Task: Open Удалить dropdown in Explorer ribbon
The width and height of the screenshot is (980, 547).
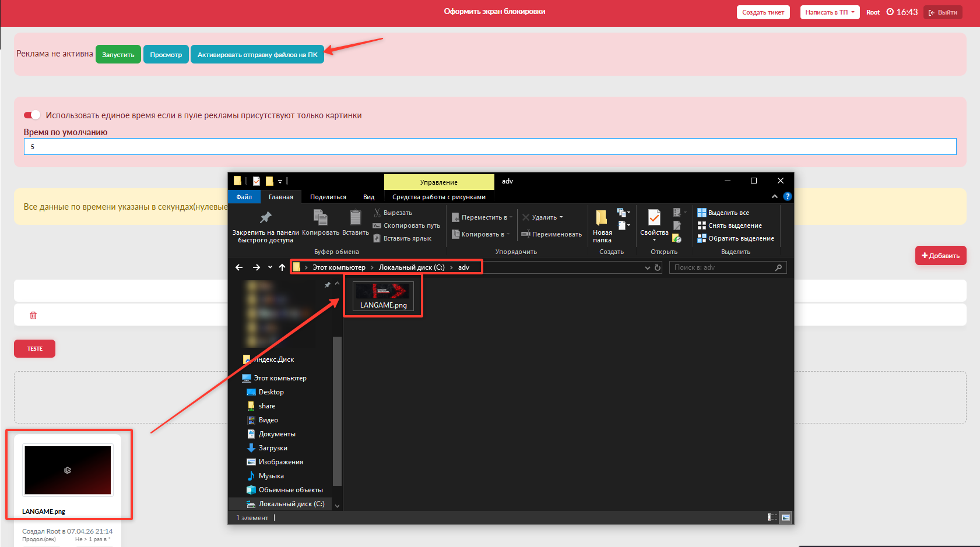Action: [543, 217]
